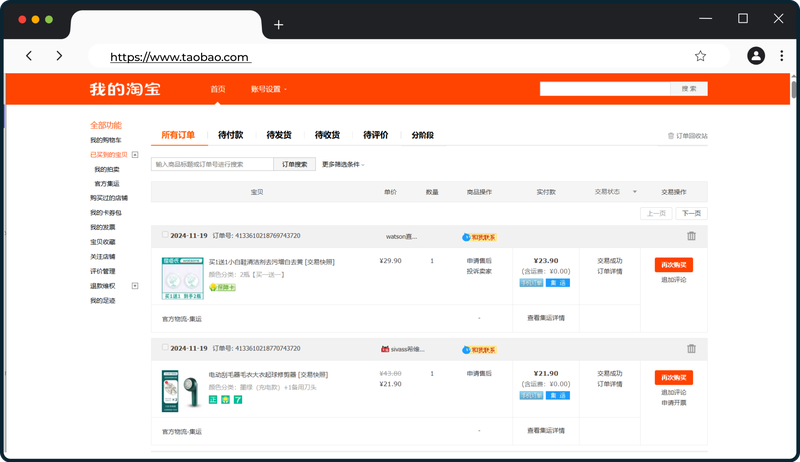Open the watson store name link
Screen dimensions: 800x462
401,237
